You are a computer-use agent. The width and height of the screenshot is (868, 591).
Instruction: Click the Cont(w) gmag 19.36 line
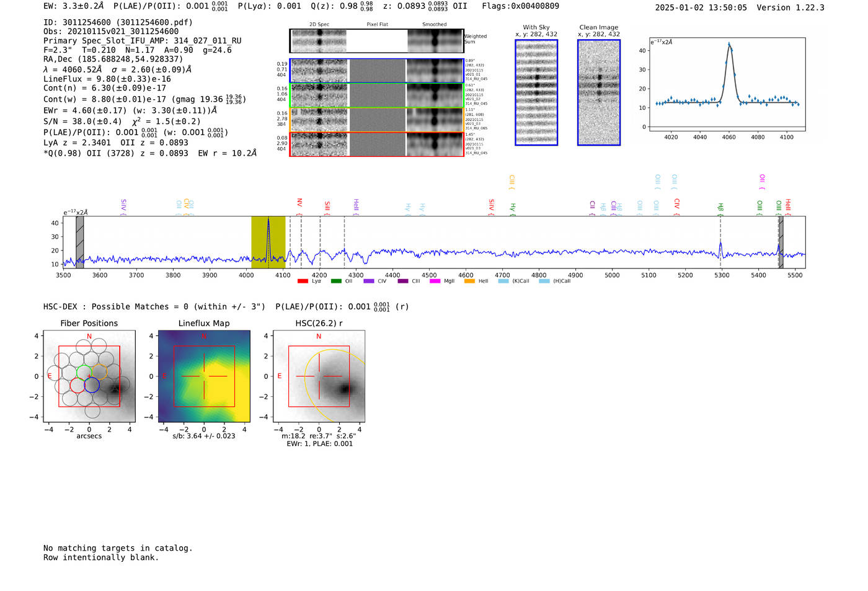[x=145, y=99]
